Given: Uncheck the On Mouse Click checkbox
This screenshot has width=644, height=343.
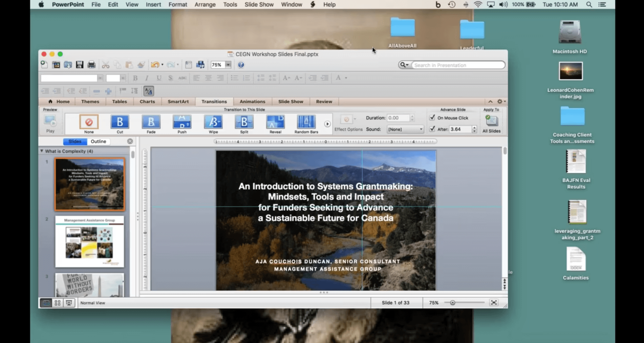Looking at the screenshot, I should coord(432,117).
